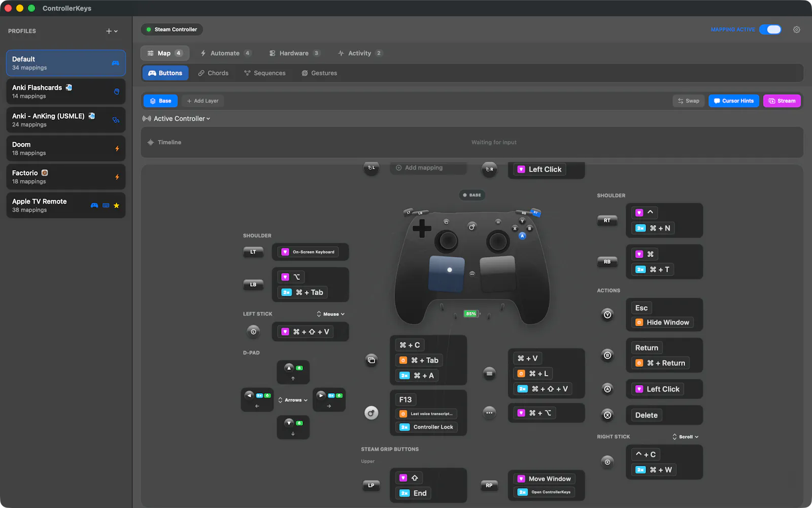
Task: Click the D-pad up mapping
Action: [x=293, y=372]
